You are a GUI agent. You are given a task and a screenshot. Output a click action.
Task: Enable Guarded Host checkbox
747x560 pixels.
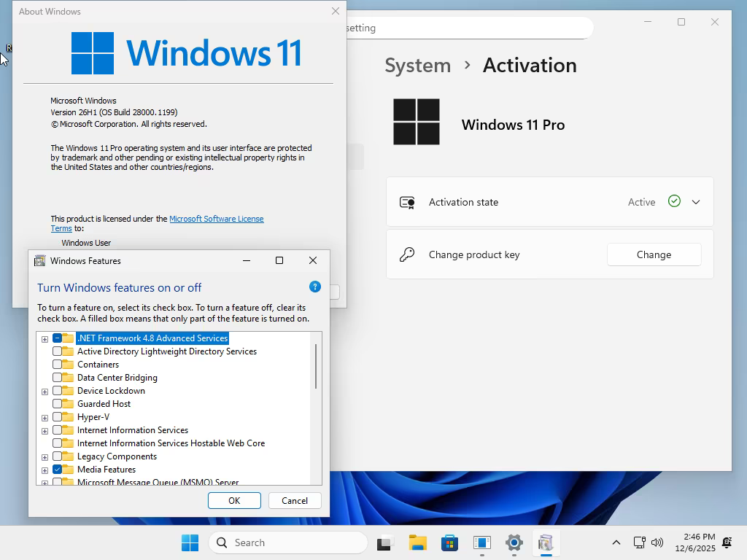pyautogui.click(x=57, y=404)
